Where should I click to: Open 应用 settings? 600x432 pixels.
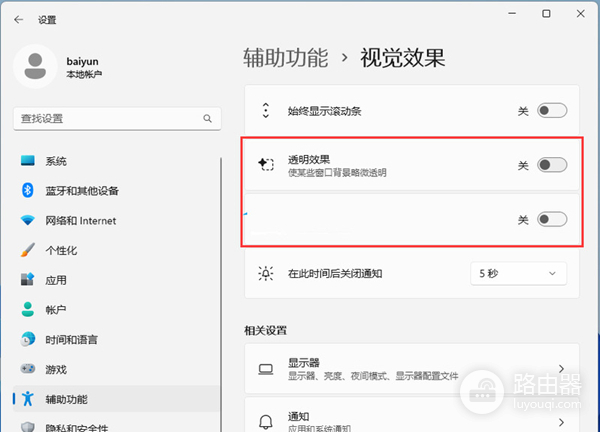point(116,280)
